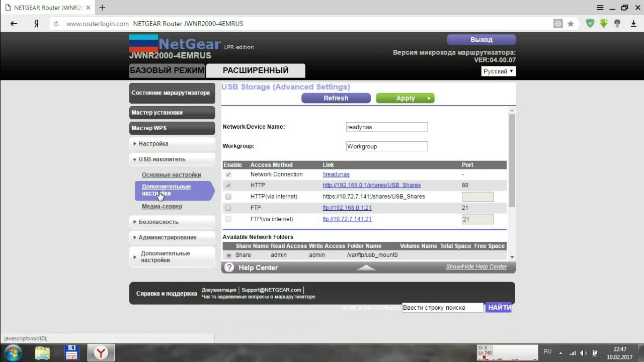Click the Refresh button
Screen dimensions: 644x362
(336, 98)
